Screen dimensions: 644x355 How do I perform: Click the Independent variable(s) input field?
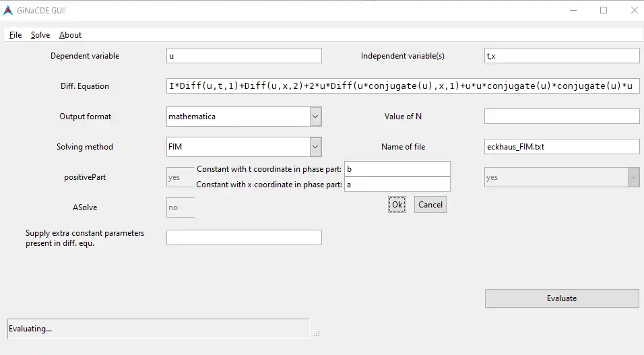562,56
